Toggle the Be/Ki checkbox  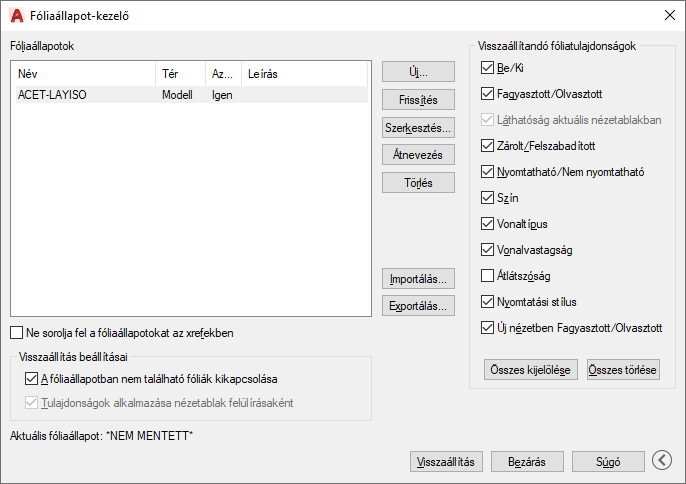pyautogui.click(x=487, y=68)
